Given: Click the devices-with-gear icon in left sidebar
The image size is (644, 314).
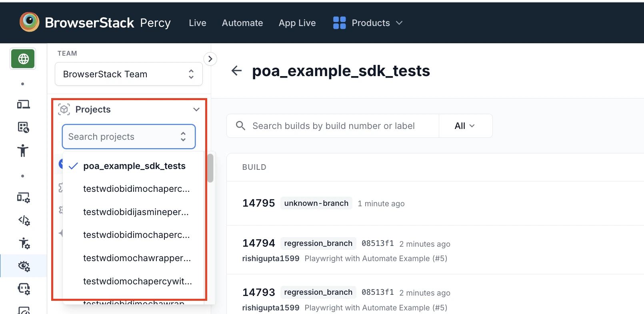Looking at the screenshot, I should [23, 197].
